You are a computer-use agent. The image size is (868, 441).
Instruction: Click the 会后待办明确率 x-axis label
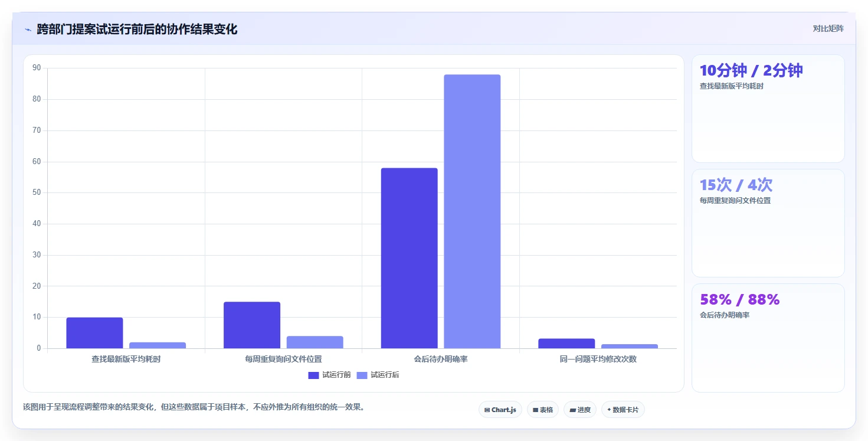pyautogui.click(x=441, y=359)
